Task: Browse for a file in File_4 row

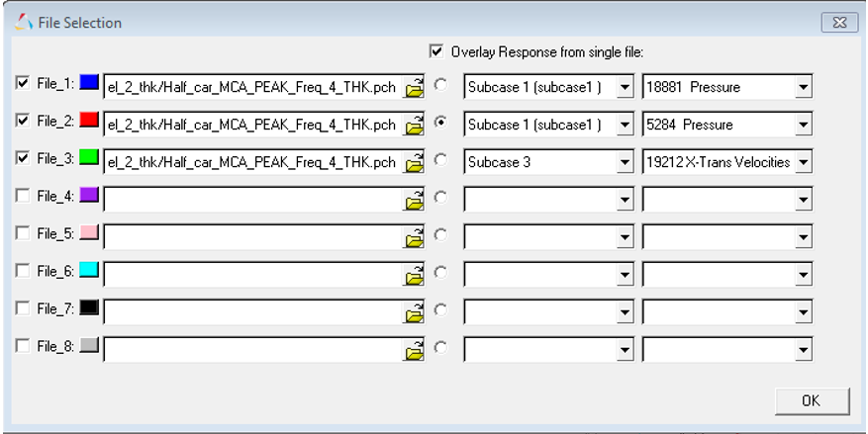Action: click(x=415, y=200)
